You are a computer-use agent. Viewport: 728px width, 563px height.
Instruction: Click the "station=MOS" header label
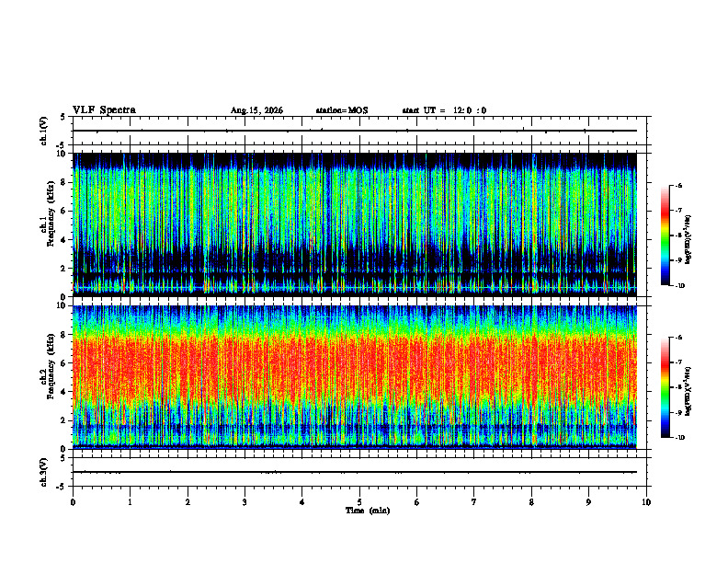(342, 110)
